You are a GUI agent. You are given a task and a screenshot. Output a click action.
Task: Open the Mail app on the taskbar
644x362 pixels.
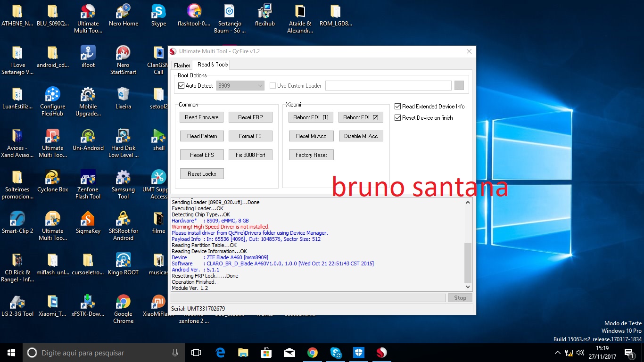point(289,353)
